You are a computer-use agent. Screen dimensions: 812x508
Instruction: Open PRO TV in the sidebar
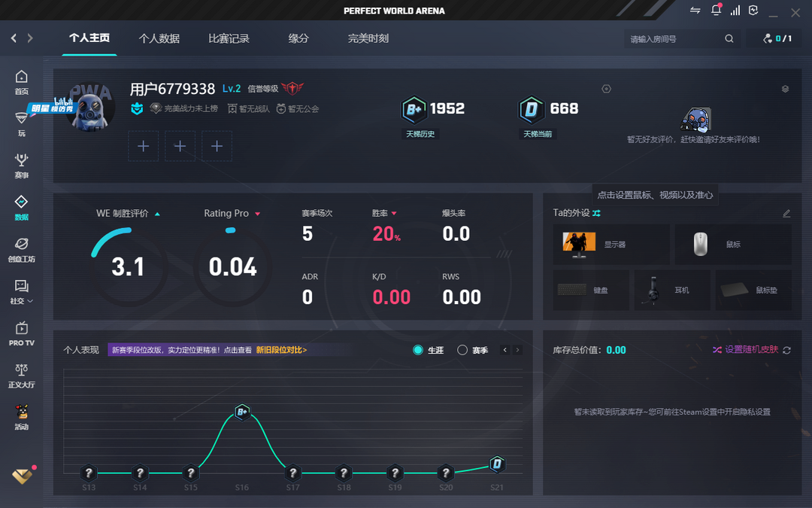pyautogui.click(x=21, y=334)
